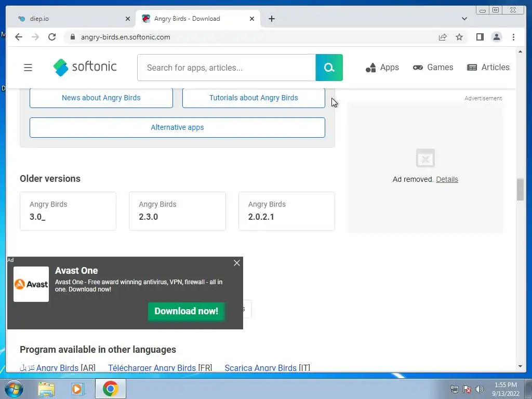Screen dimensions: 532x399
Task: Open the Articles section
Action: pos(488,67)
